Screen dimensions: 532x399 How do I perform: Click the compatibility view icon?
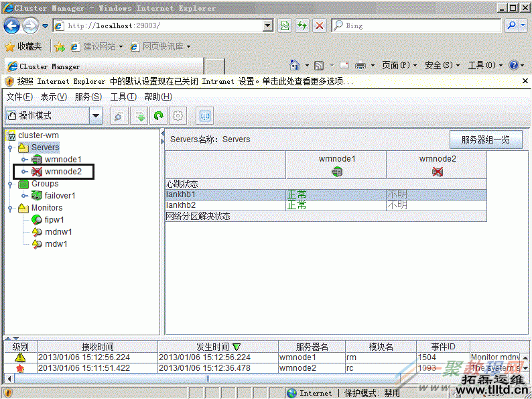285,25
